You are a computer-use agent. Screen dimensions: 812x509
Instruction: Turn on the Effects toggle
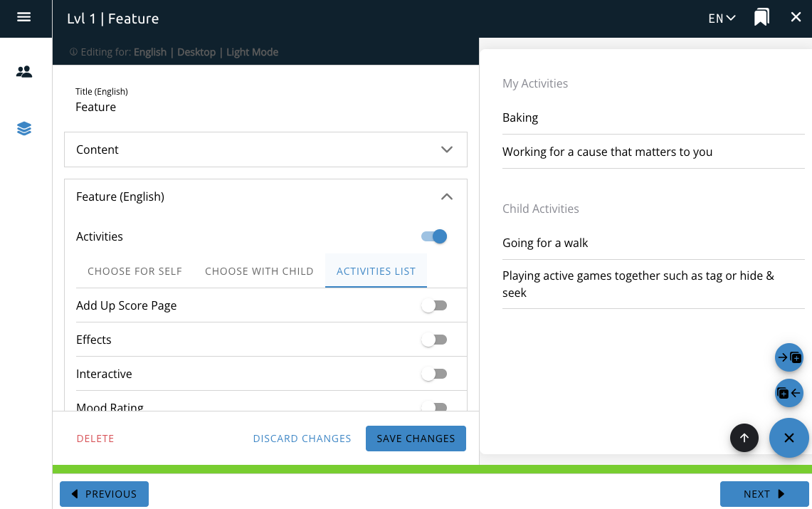click(x=434, y=340)
